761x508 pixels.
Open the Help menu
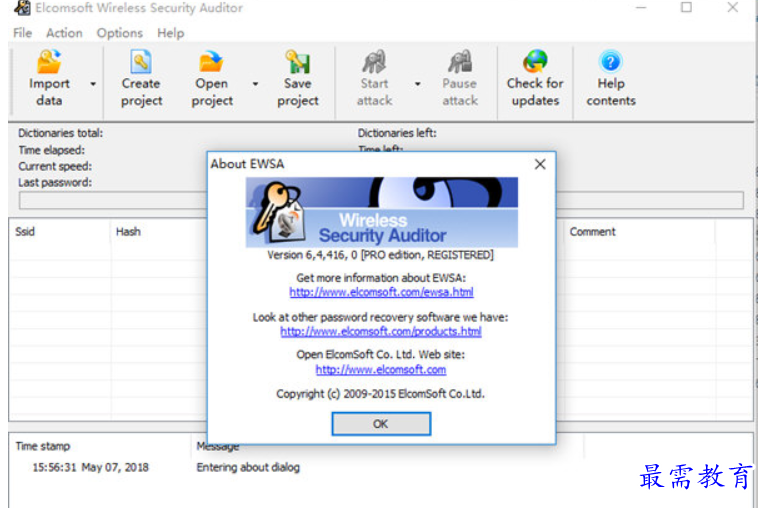tap(170, 33)
